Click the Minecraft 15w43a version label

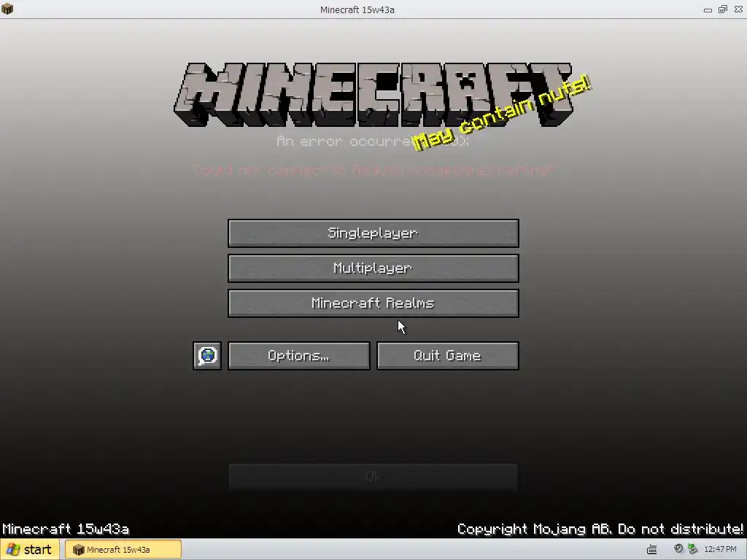[66, 529]
